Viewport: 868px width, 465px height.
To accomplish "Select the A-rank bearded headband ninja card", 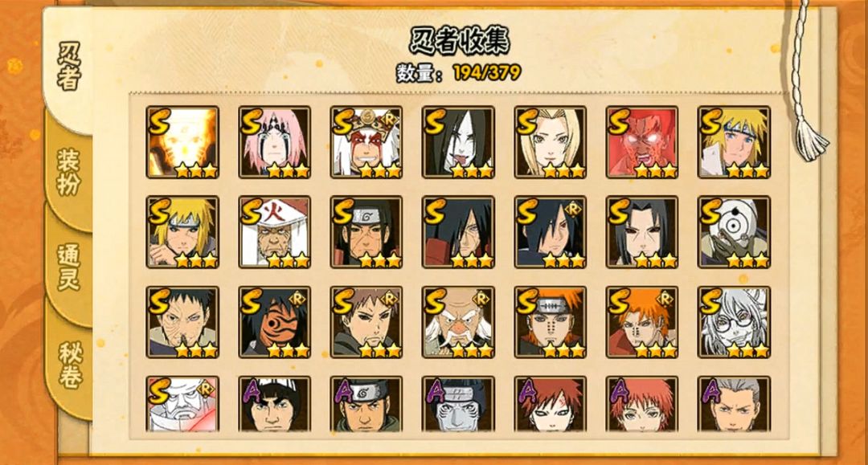I will (x=366, y=404).
